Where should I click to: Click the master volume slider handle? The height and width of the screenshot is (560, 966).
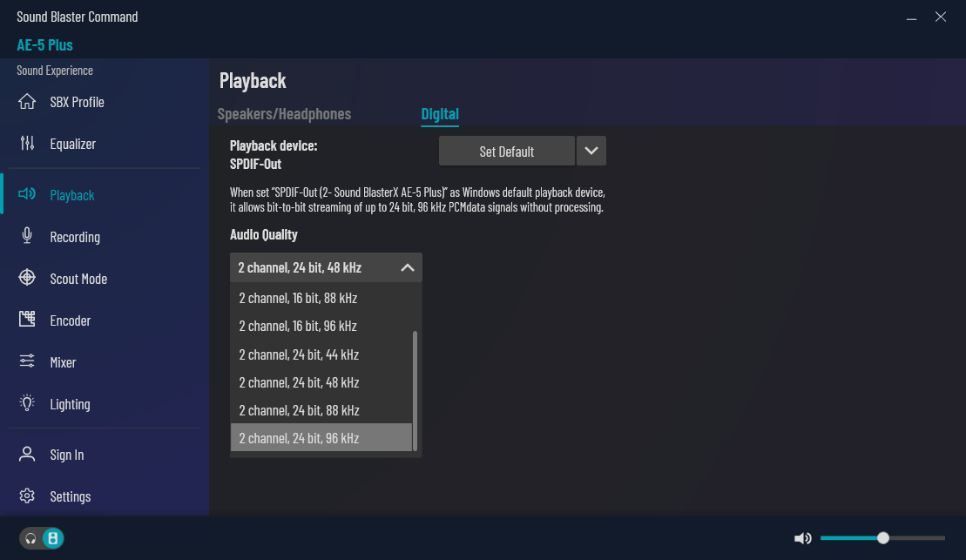tap(883, 538)
